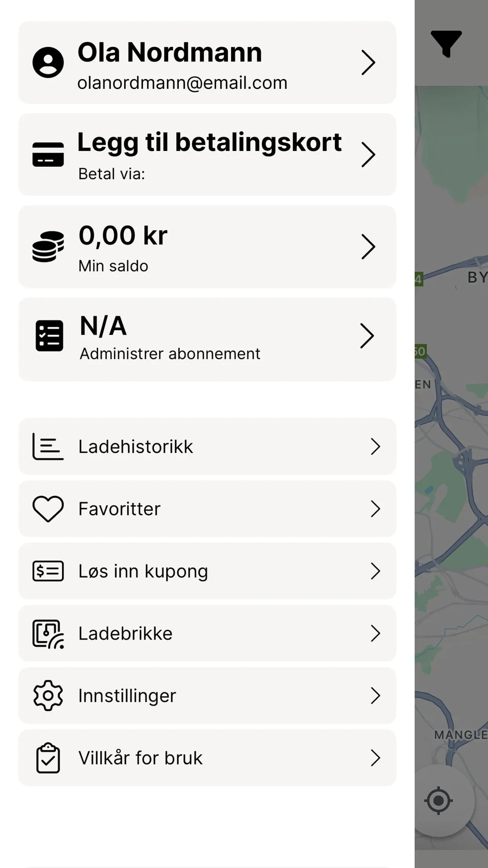The height and width of the screenshot is (868, 488).
Task: Tap the locate-me crosshair button
Action: [x=438, y=800]
